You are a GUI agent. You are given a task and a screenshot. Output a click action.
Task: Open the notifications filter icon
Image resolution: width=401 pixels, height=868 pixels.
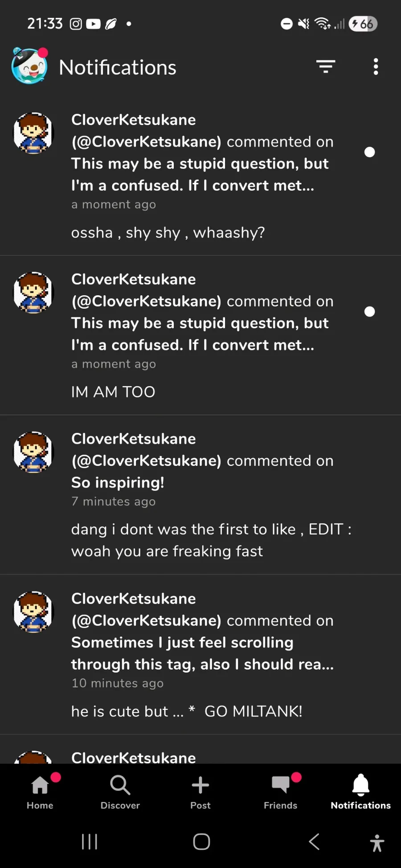[x=326, y=67]
